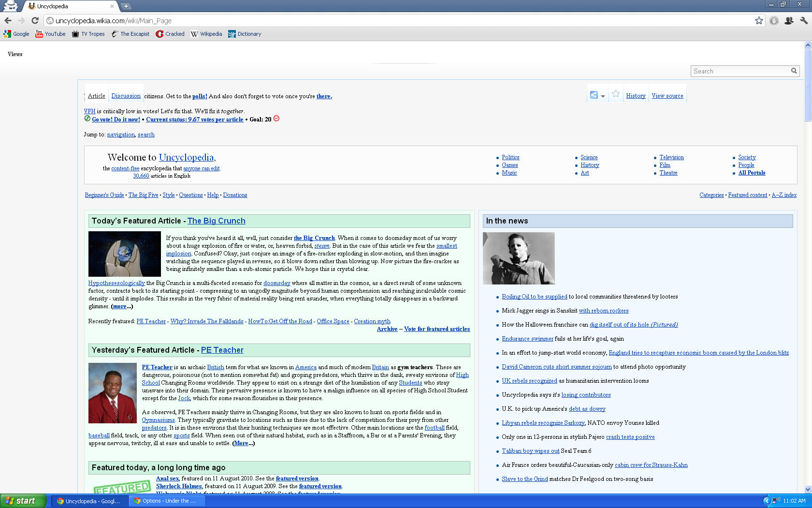The width and height of the screenshot is (812, 508).
Task: Click the Windows start button
Action: tap(23, 501)
